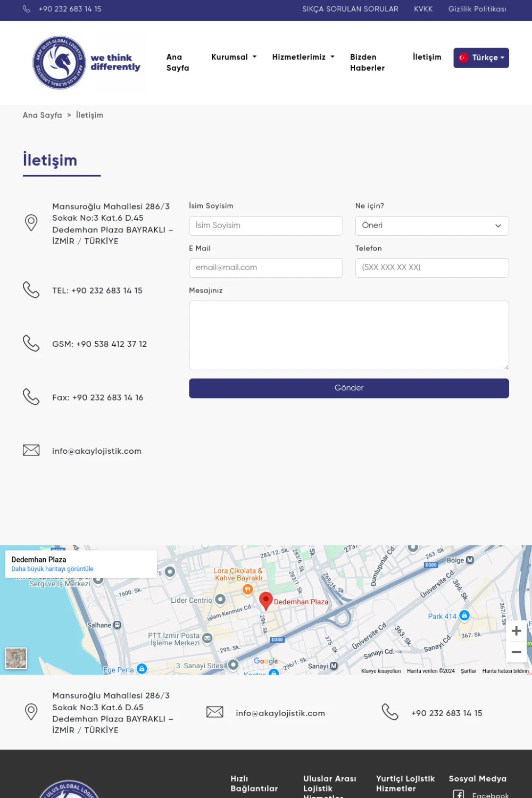Zoom out on the map

[x=516, y=652]
